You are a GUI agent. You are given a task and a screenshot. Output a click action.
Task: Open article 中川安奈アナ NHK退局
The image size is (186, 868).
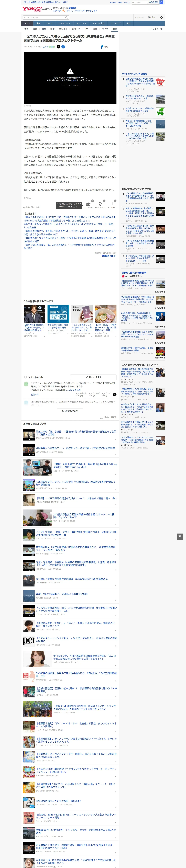click(84, 657)
